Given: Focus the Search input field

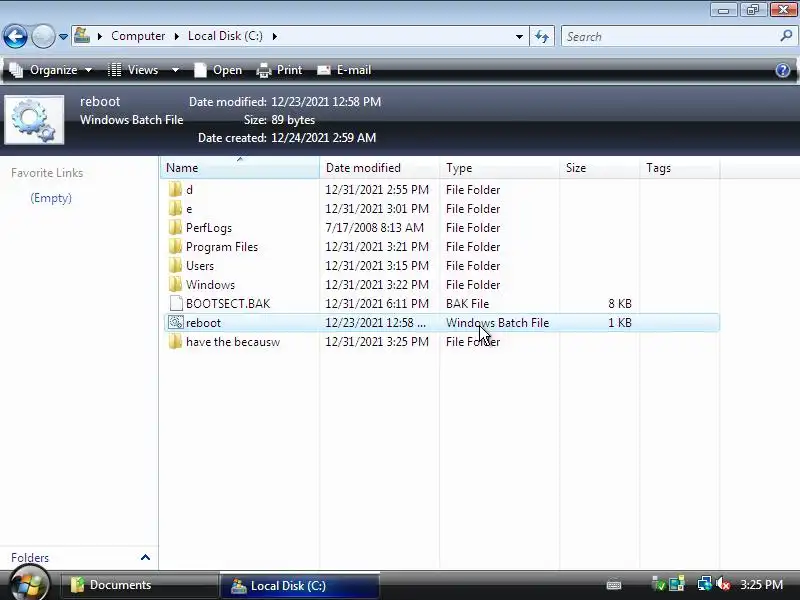Looking at the screenshot, I should tap(670, 36).
